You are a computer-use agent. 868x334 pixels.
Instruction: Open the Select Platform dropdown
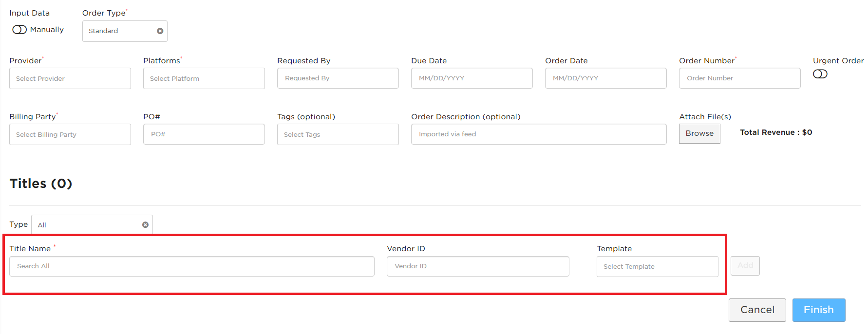204,78
